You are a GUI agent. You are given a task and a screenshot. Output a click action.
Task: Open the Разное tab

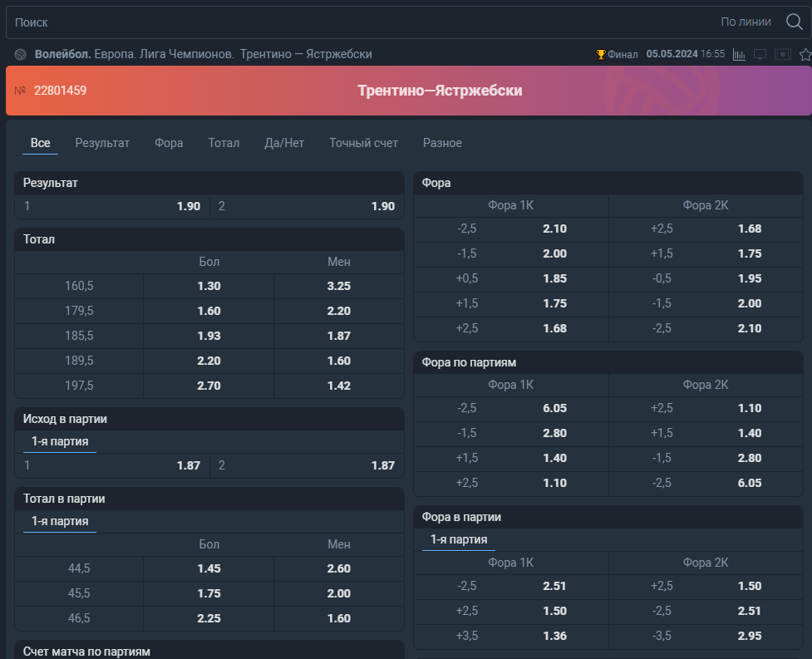coord(442,143)
